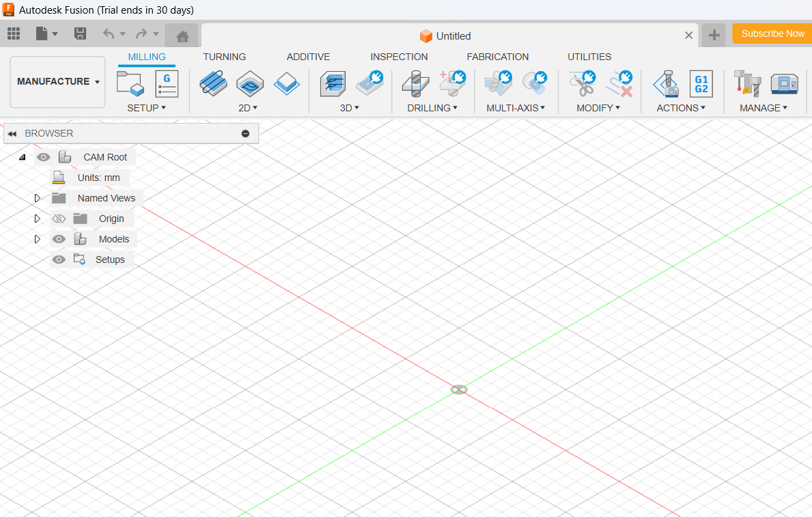Expand the MULTI-AXIS menu
This screenshot has height=517, width=812.
coord(516,108)
